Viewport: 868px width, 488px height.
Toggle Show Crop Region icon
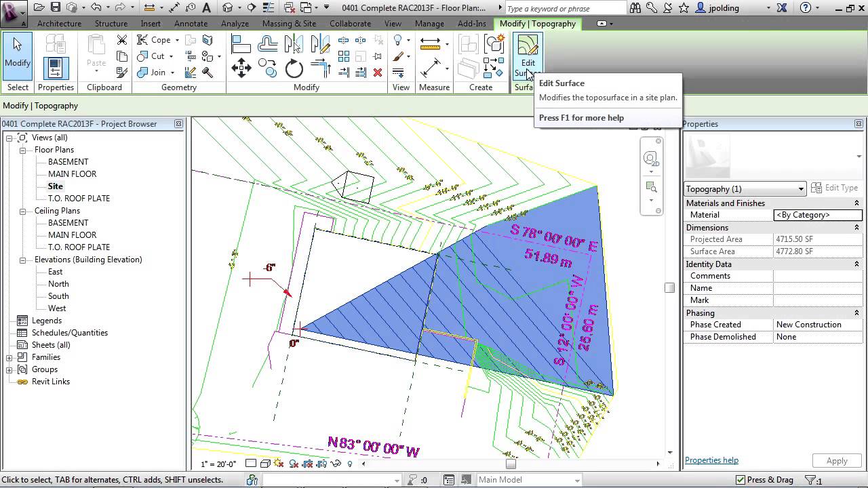click(x=321, y=464)
